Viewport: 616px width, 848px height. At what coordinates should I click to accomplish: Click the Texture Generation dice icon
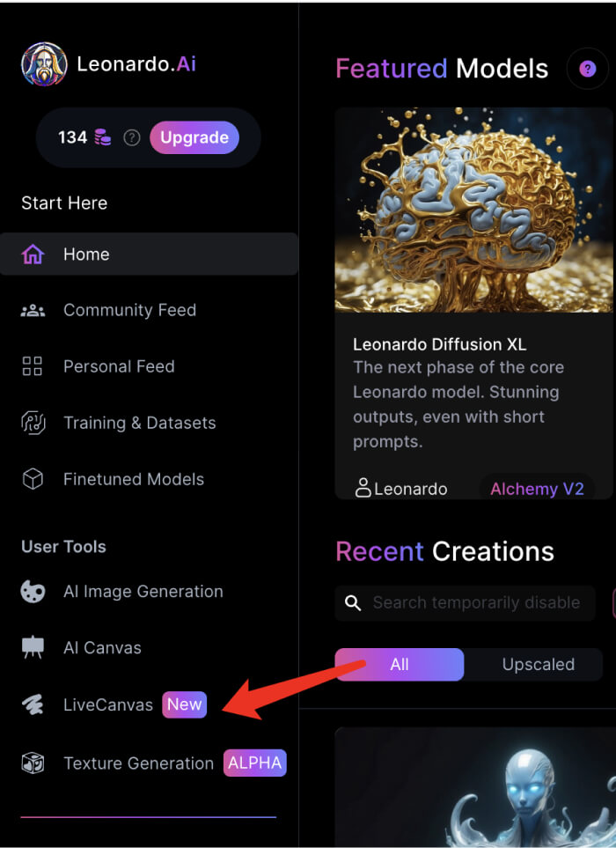(33, 763)
